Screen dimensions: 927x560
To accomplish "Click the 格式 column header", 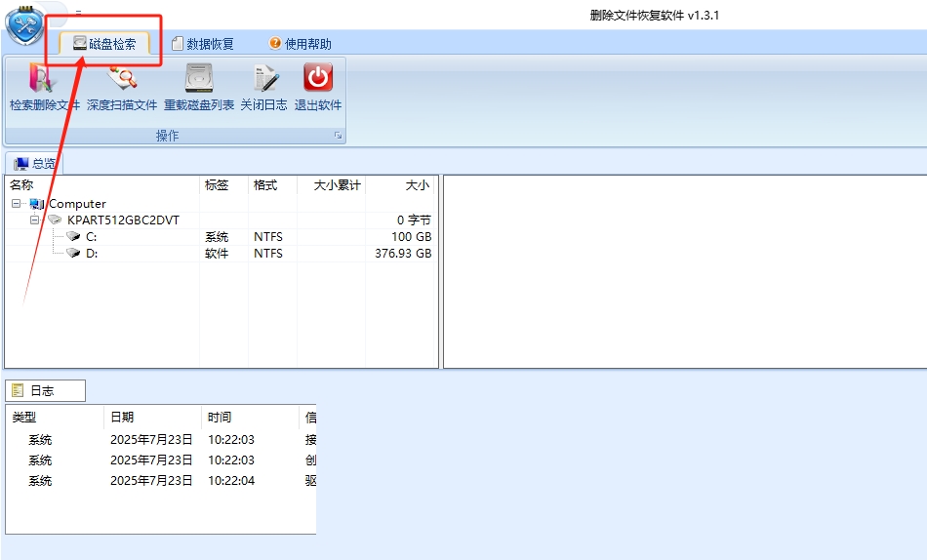I will (x=272, y=184).
